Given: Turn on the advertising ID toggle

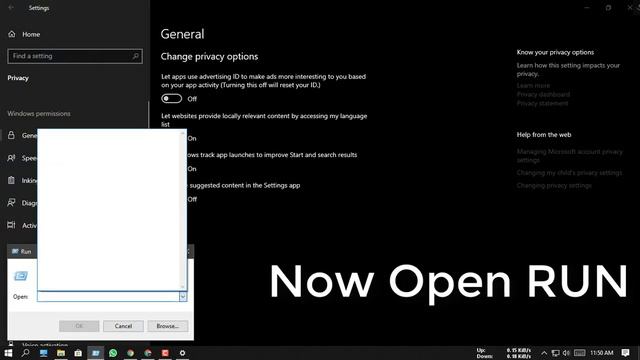Looking at the screenshot, I should click(171, 99).
